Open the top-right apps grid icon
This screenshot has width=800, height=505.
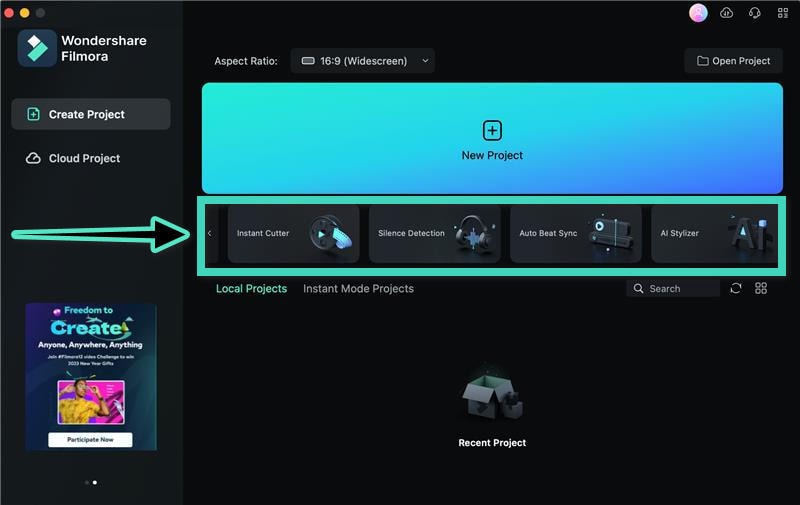(x=783, y=13)
